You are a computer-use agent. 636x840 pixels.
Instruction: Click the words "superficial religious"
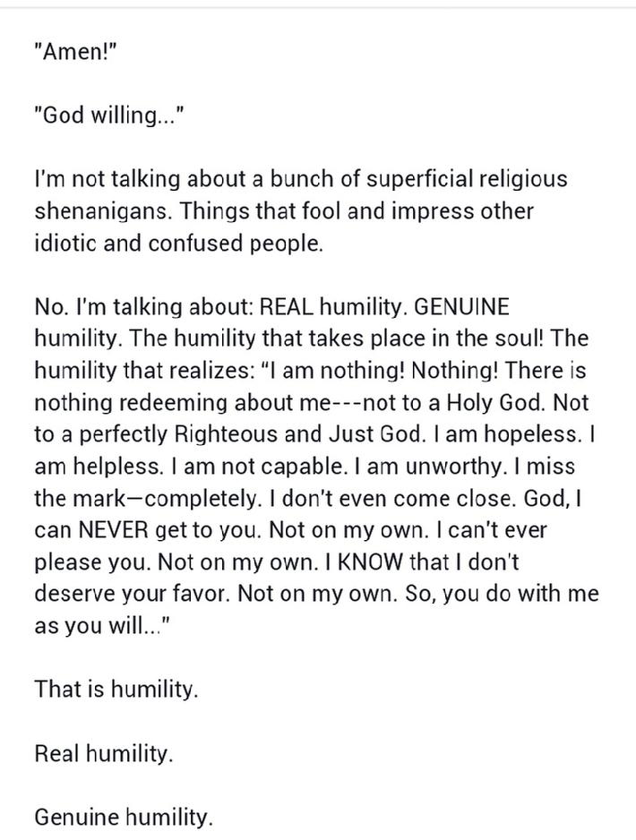click(466, 179)
